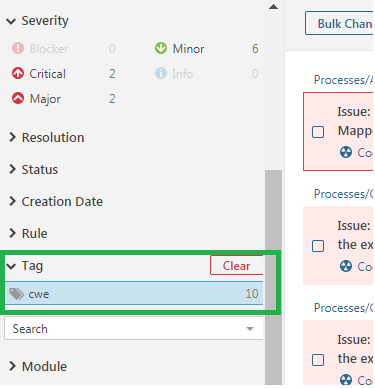Open the tag Search dropdown arrow
This screenshot has width=375, height=388.
tap(250, 329)
